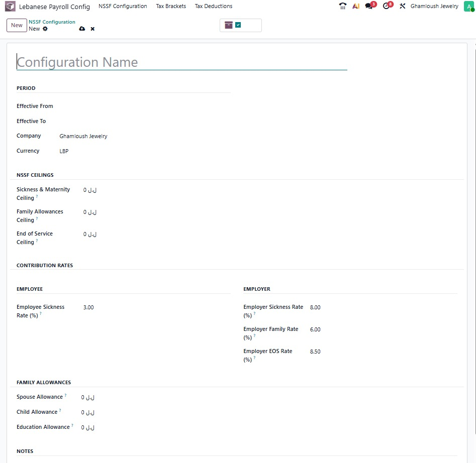Click the Configuration Name input field

point(181,62)
